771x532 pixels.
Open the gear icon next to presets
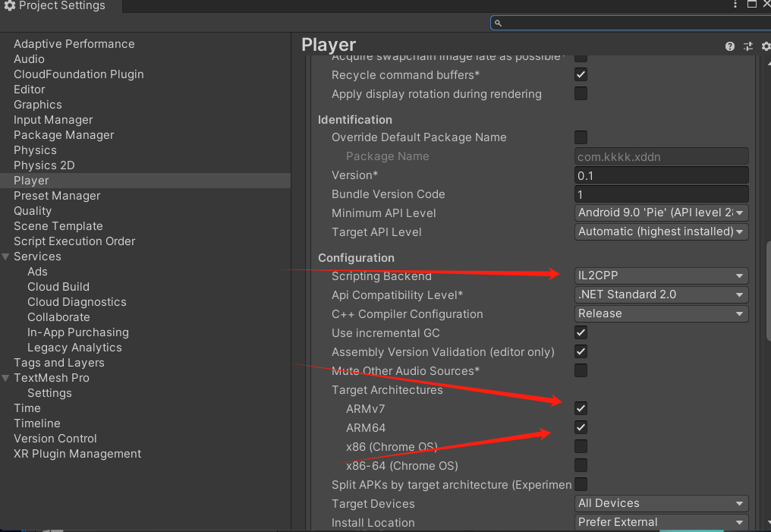(x=765, y=46)
